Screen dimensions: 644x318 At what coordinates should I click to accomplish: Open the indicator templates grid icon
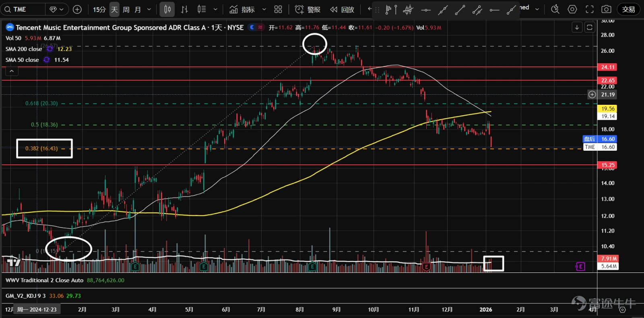[x=278, y=9]
